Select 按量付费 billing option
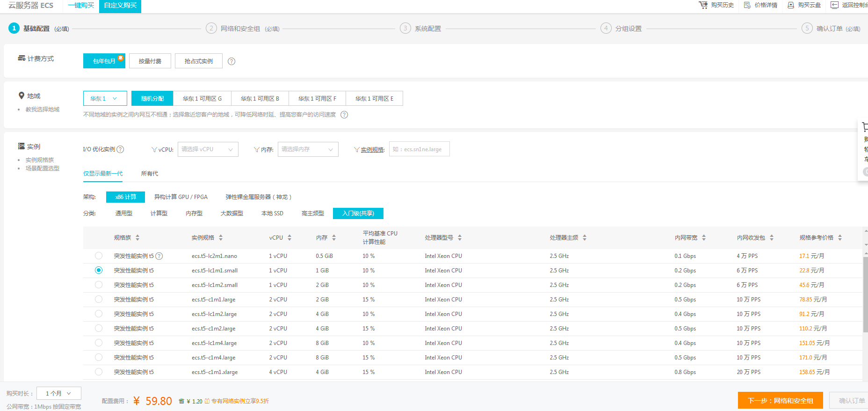This screenshot has width=868, height=411. [150, 61]
